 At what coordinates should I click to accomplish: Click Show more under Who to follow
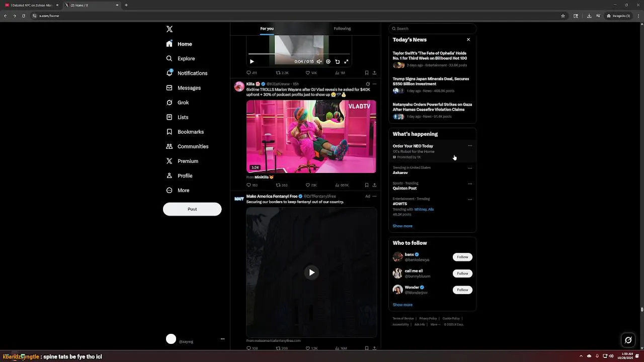[x=403, y=305]
